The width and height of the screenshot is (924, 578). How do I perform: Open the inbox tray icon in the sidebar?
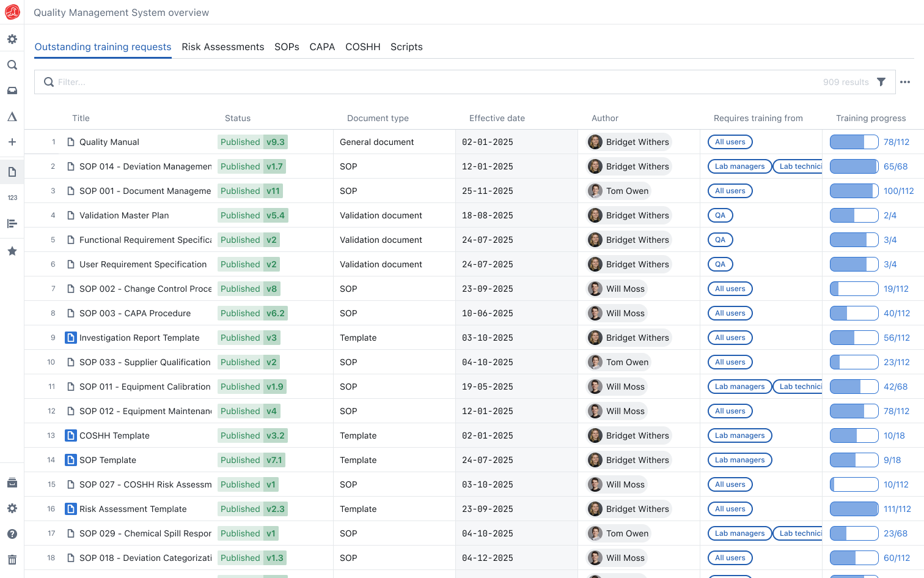pyautogui.click(x=12, y=91)
